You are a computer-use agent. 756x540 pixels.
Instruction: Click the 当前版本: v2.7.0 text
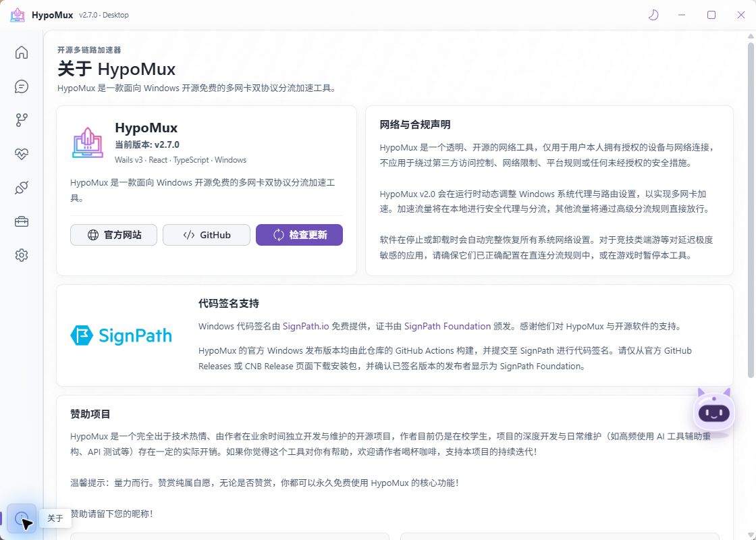click(147, 144)
